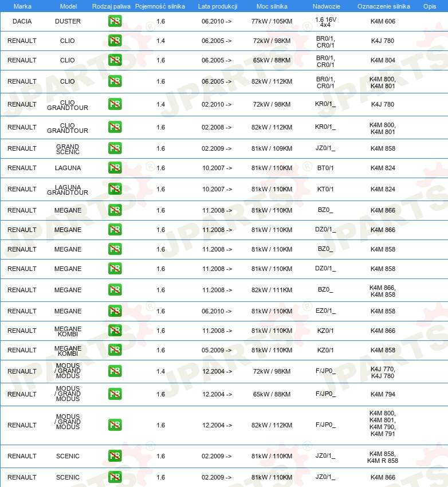448x487 pixels.
Task: Click the 1.6 16V 4x4 body cell
Action: click(x=325, y=22)
